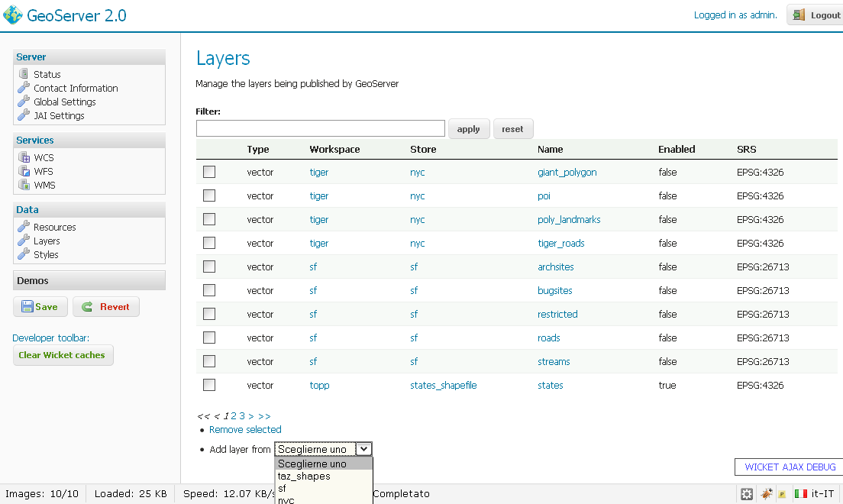Sort the table by Workspace column header

click(334, 149)
